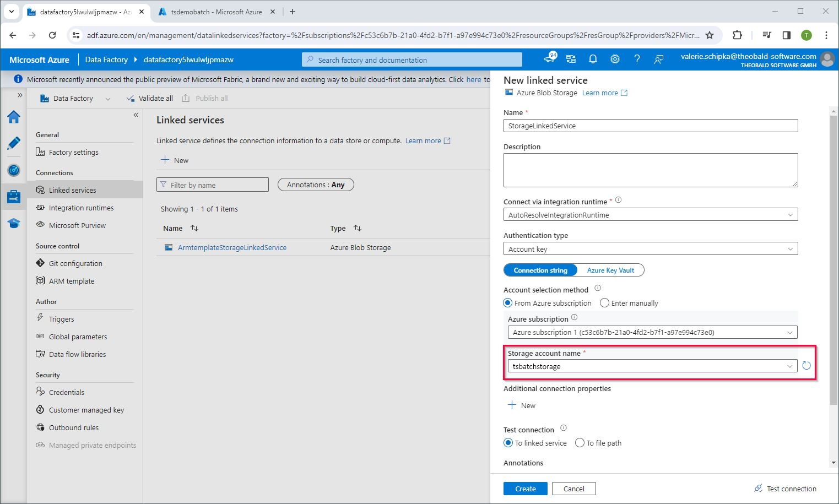Open the browser side panel icon

point(787,35)
